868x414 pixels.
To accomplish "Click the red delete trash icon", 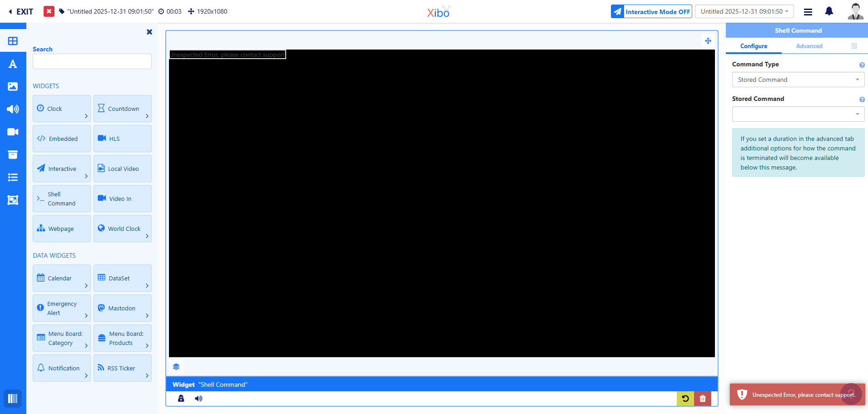I will (703, 399).
